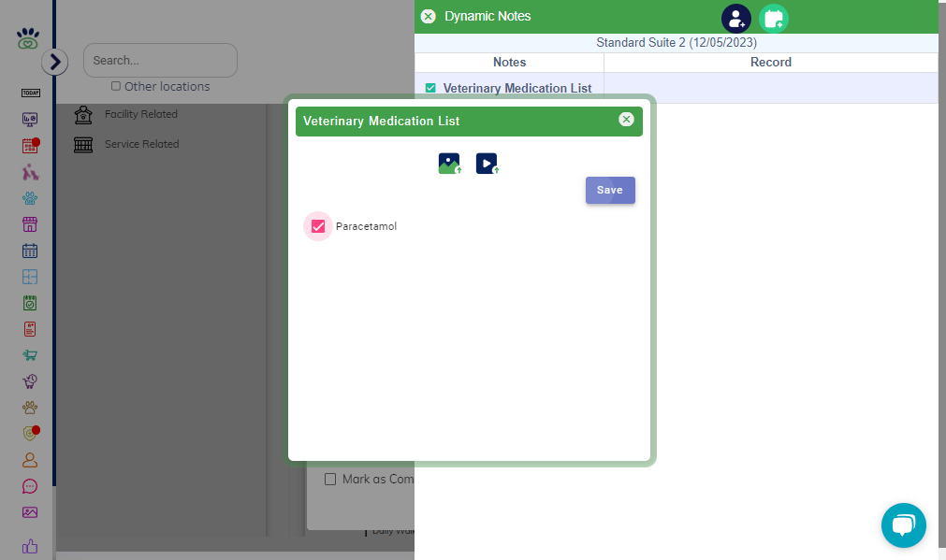Screen dimensions: 946x560
Task: Click the Search input field
Action: (x=161, y=60)
